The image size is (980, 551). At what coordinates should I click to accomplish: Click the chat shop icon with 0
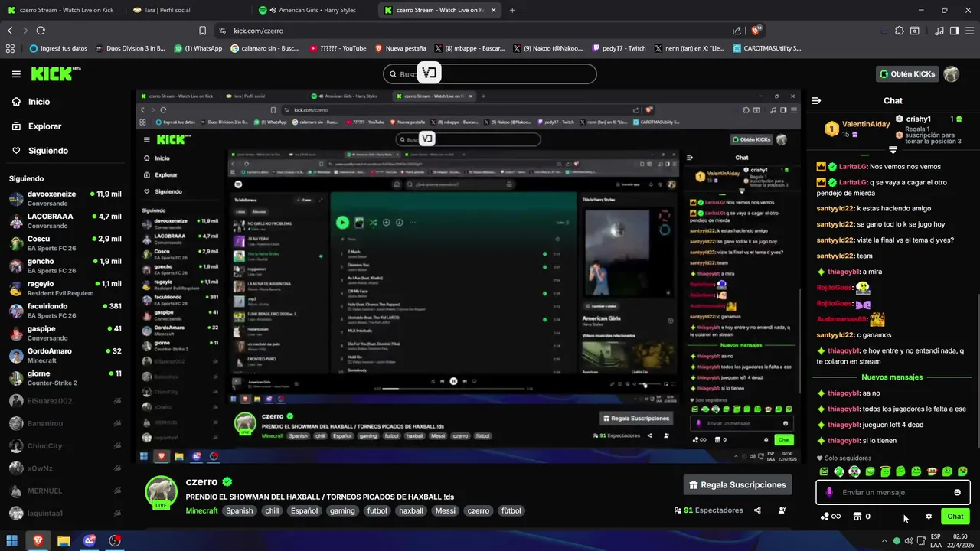(x=862, y=517)
